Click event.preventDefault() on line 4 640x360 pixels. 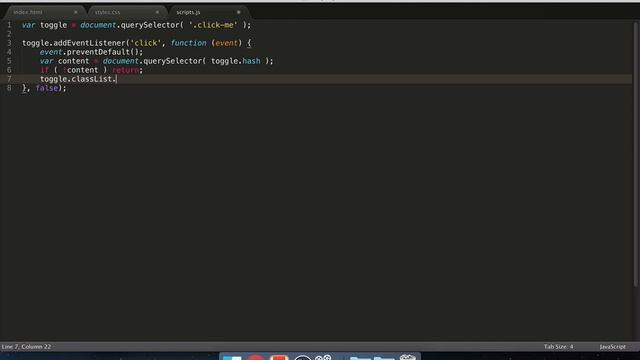pyautogui.click(x=91, y=52)
